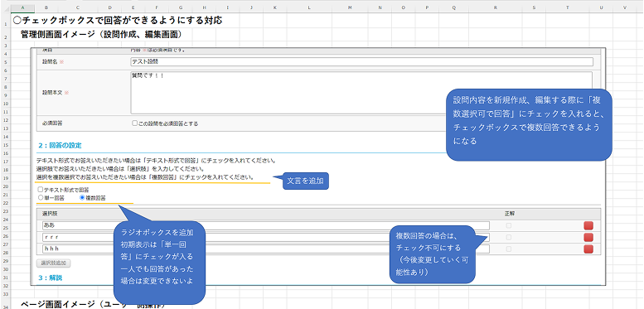Select column S header
This screenshot has width=644, height=309.
point(534,7)
